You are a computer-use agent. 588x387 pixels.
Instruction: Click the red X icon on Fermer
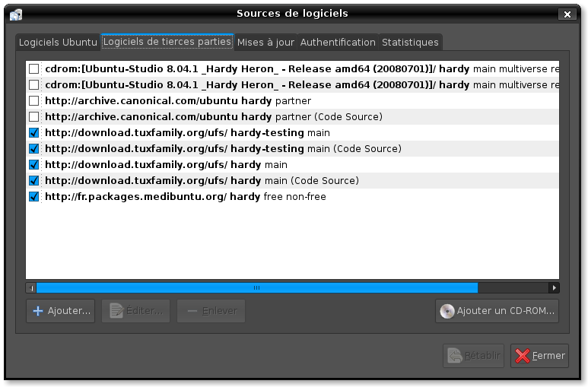(521, 356)
